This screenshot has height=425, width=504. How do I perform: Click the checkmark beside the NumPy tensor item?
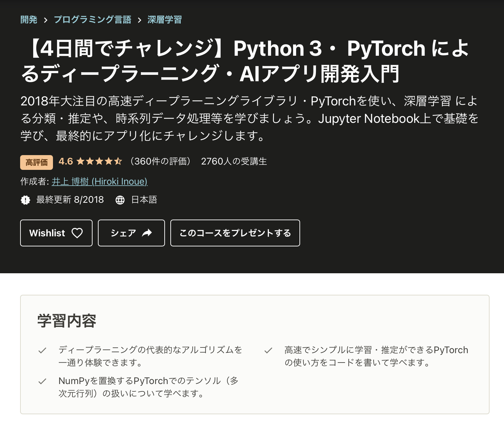[42, 381]
